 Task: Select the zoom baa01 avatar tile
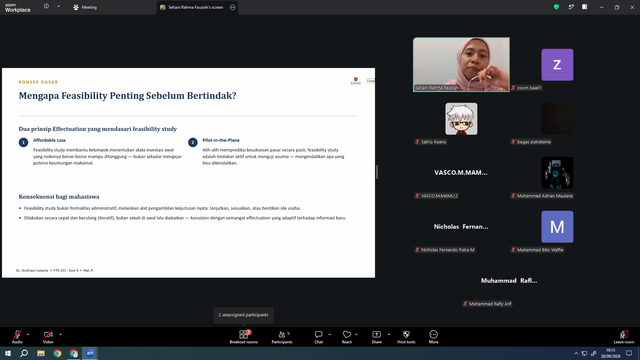point(557,64)
